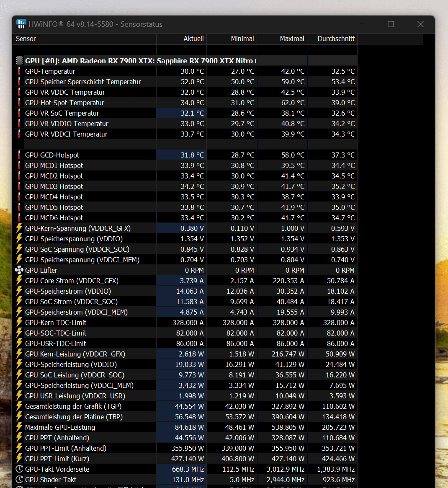Screen dimensions: 448x488
Task: Select the GPU-Speicherstrom (VDDIO) row
Action: (185, 291)
